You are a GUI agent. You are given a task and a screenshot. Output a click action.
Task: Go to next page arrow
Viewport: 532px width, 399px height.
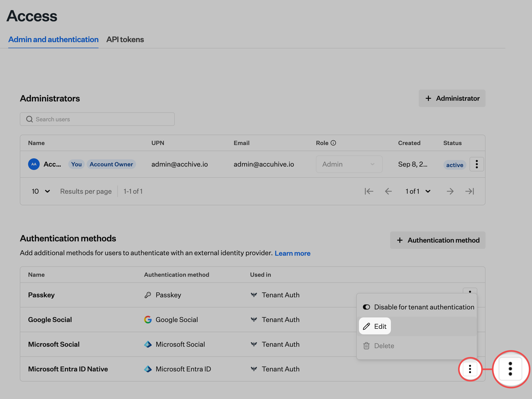[450, 191]
